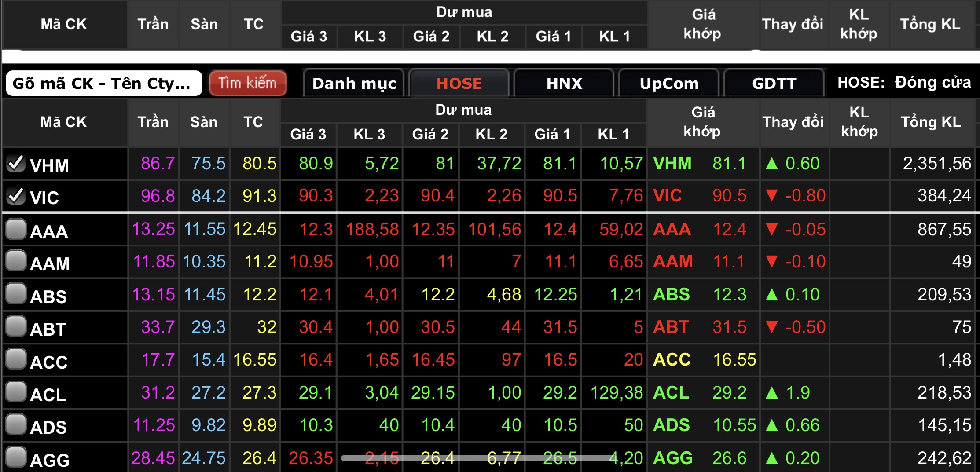Tick the AAA stock checkbox
This screenshot has height=472, width=980.
pyautogui.click(x=16, y=229)
